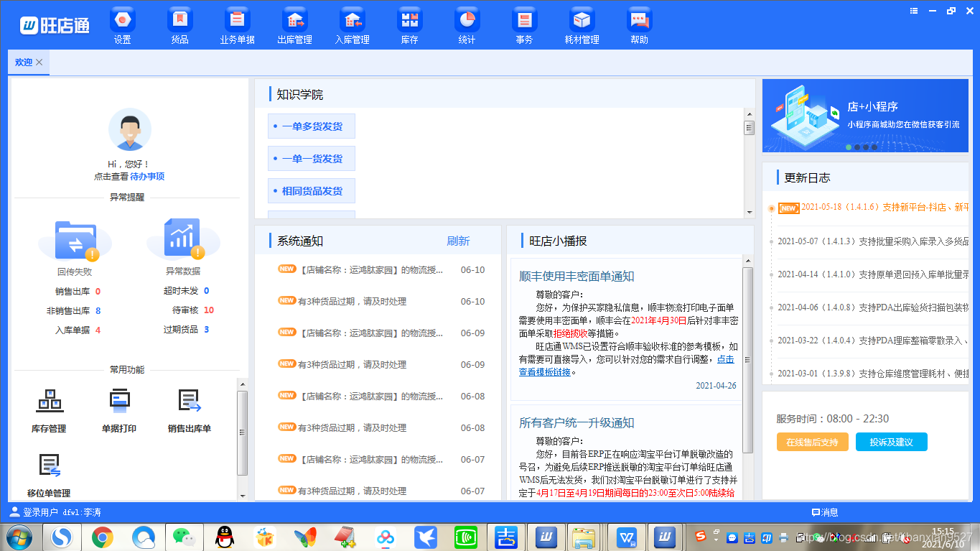
Task: Open 06-08 店铺名称 运鸿肽家园 notification
Action: click(x=382, y=396)
